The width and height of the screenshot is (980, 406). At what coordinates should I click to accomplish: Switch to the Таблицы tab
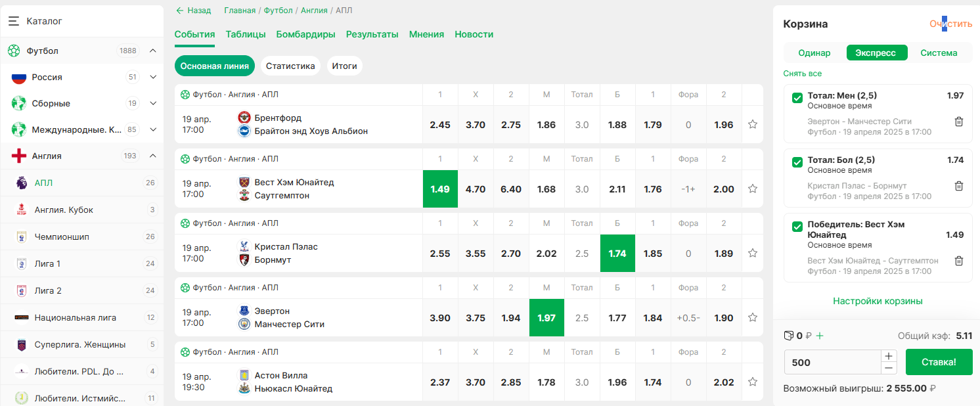click(246, 34)
